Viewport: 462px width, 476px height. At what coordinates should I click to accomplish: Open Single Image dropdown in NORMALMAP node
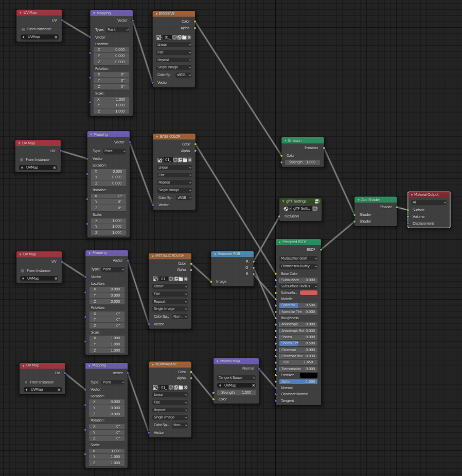tap(170, 417)
